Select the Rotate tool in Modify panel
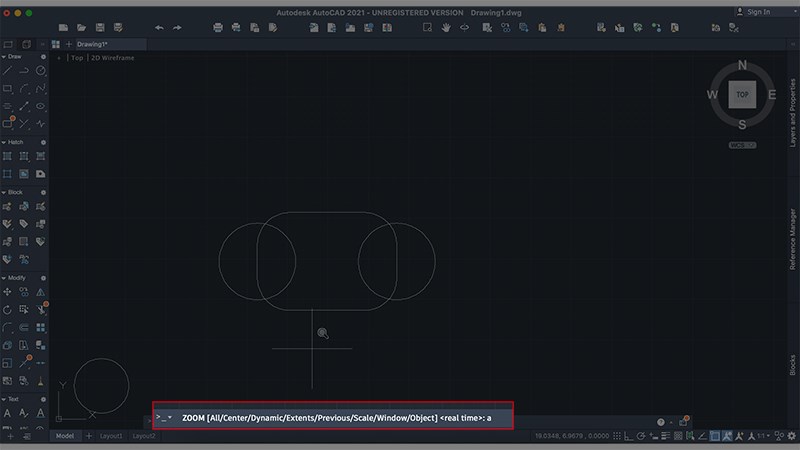Viewport: 800px width, 450px height. pos(7,310)
